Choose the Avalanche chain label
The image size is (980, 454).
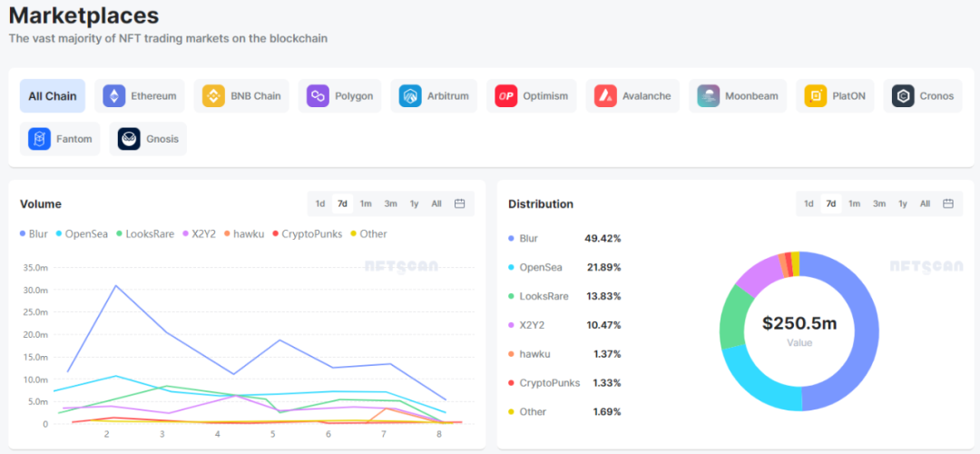647,96
